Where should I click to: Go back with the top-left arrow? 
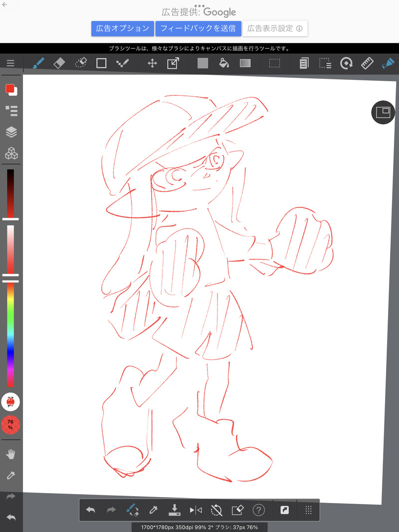[4, 4]
